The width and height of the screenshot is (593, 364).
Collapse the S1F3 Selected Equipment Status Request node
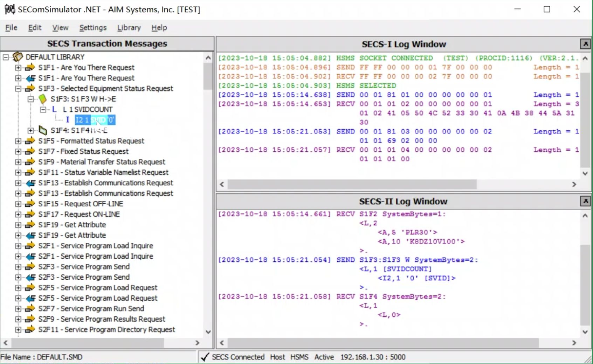18,89
